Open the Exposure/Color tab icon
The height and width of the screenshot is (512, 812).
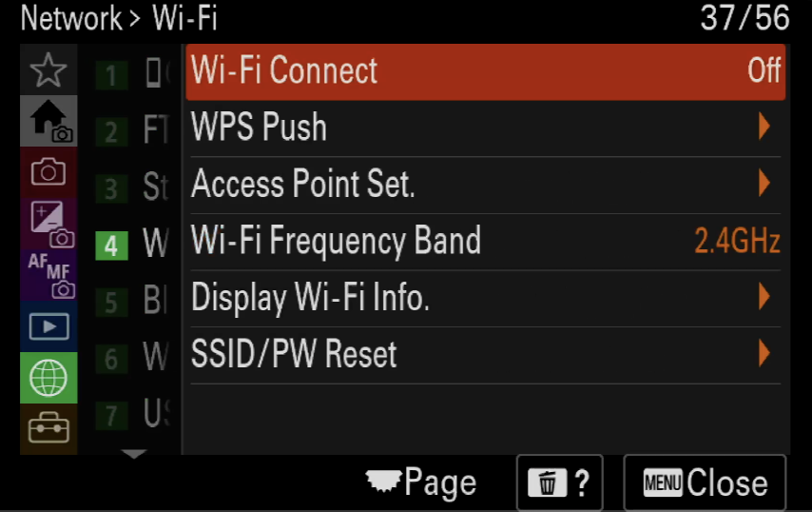(48, 224)
